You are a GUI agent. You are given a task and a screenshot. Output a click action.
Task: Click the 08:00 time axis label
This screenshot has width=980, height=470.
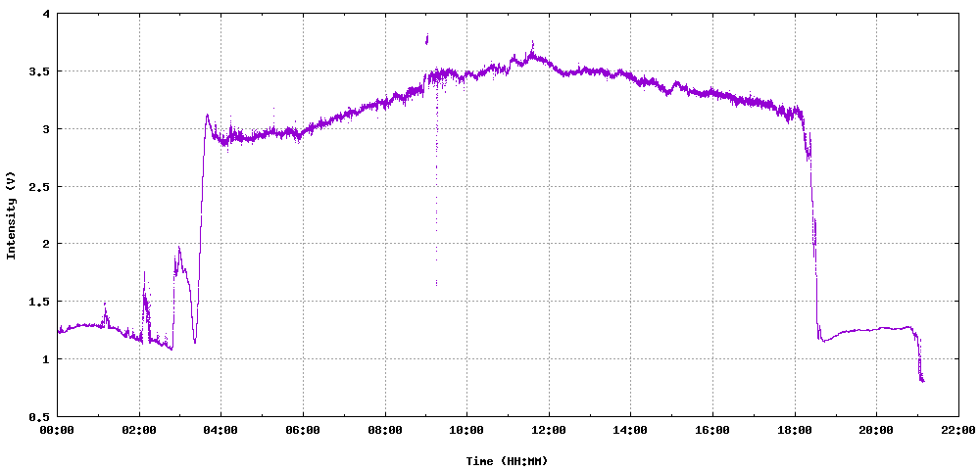pos(384,429)
